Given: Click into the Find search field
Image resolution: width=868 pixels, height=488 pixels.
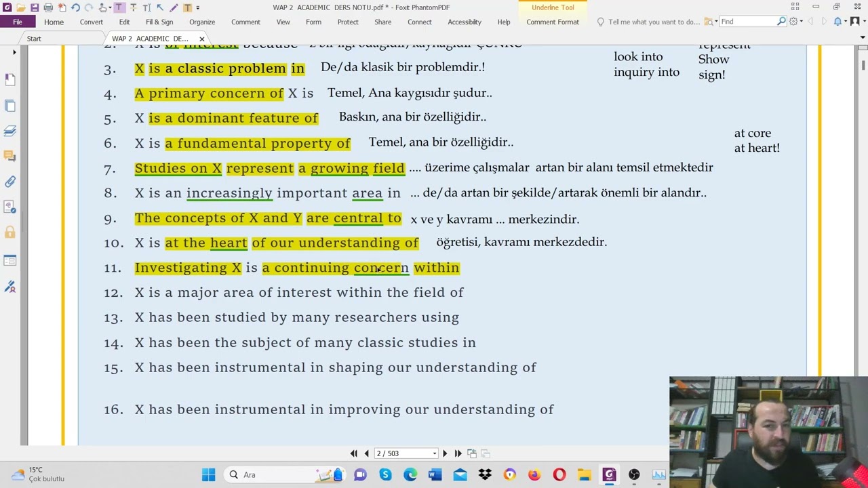Looking at the screenshot, I should point(747,22).
